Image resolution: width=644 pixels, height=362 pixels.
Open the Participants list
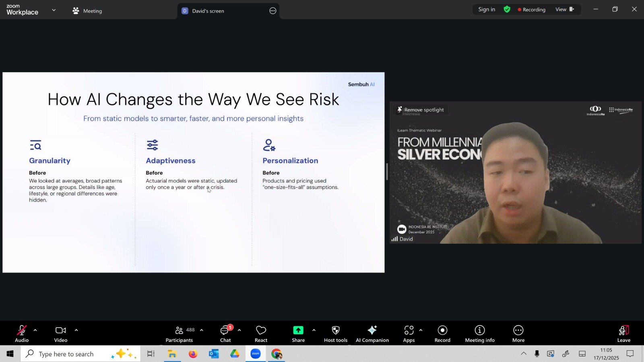[180, 334]
